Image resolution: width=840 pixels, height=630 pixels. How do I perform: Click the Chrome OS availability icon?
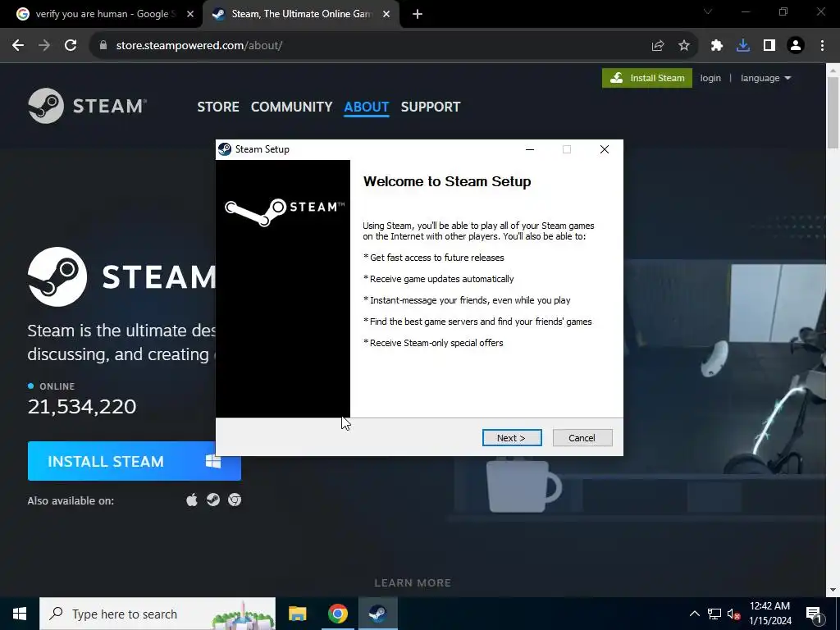click(x=235, y=500)
